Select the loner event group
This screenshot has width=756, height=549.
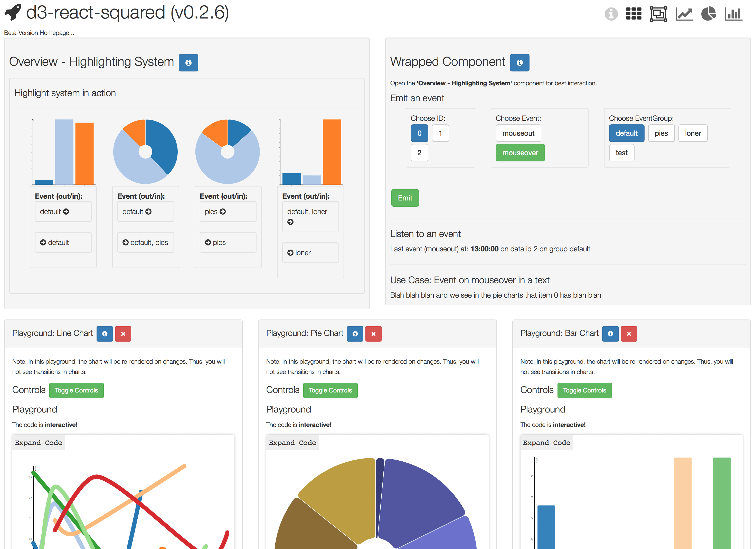(x=693, y=133)
